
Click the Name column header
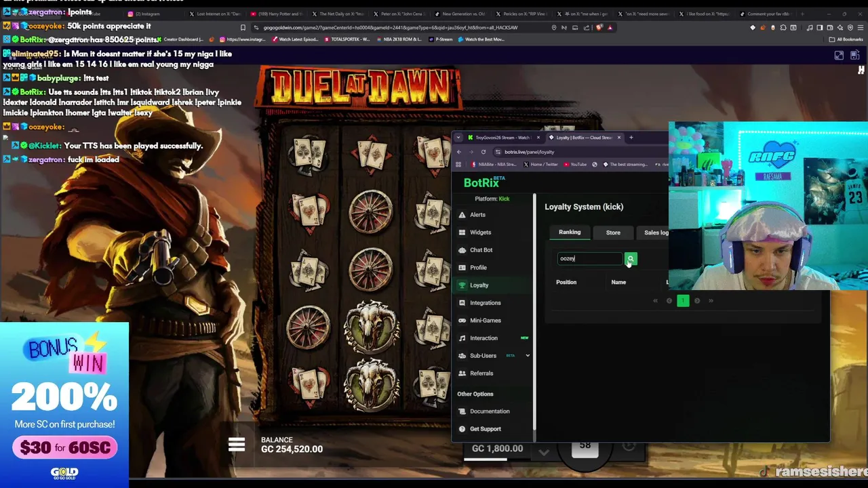click(x=618, y=282)
